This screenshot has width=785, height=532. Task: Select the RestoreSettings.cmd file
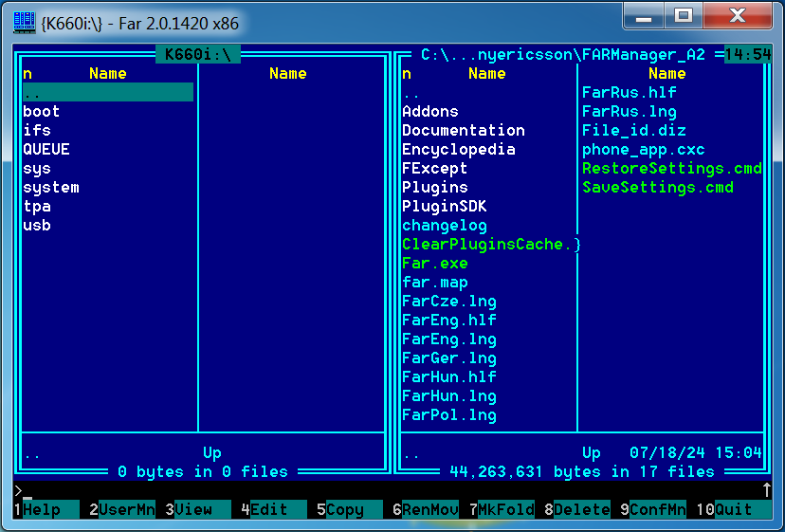(672, 168)
